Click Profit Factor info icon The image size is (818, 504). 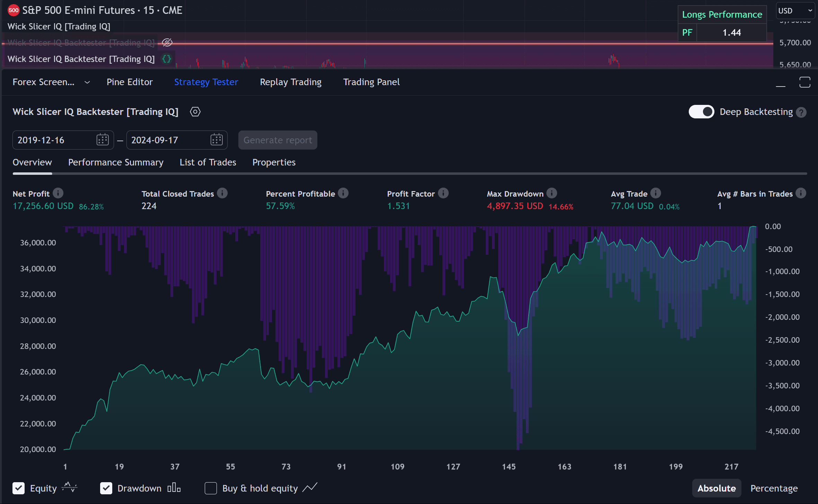[x=443, y=193]
